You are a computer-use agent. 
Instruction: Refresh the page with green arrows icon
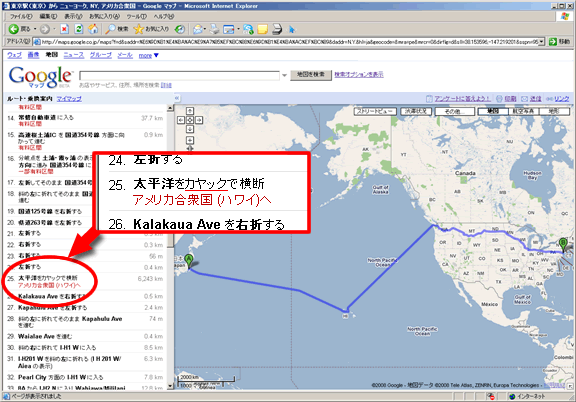[x=79, y=29]
